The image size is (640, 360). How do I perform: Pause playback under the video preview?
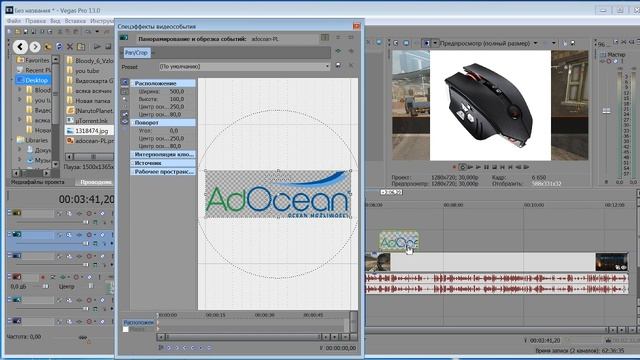(x=487, y=167)
